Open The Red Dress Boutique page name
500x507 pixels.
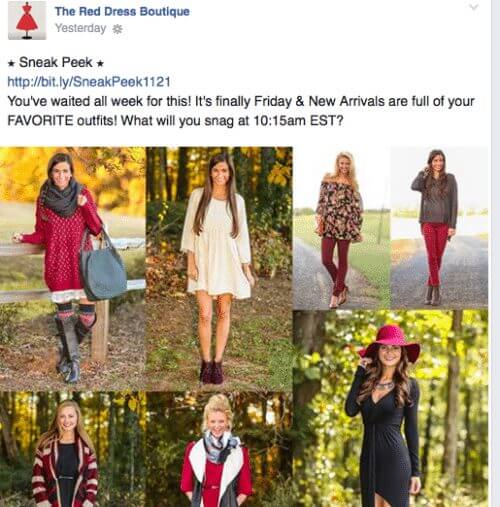tap(122, 11)
